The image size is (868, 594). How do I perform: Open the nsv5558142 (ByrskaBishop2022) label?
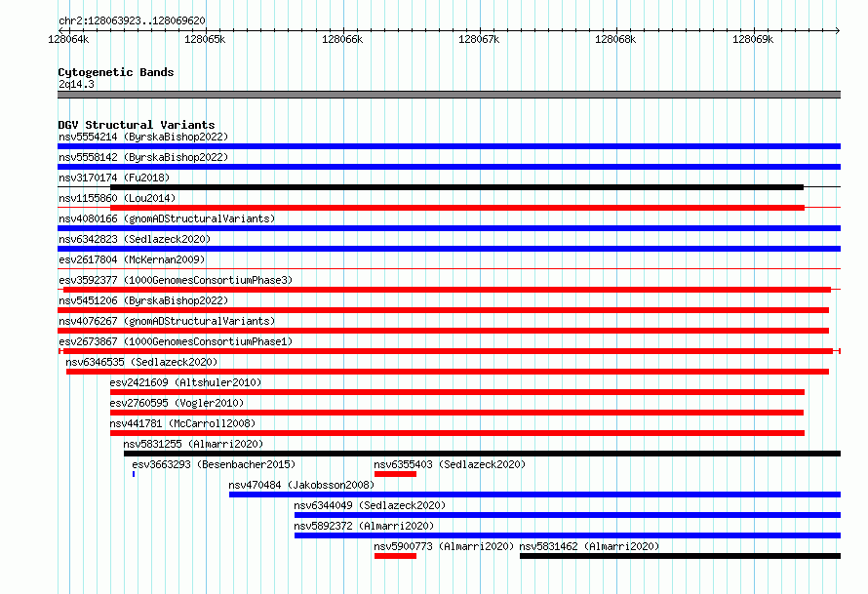click(143, 157)
